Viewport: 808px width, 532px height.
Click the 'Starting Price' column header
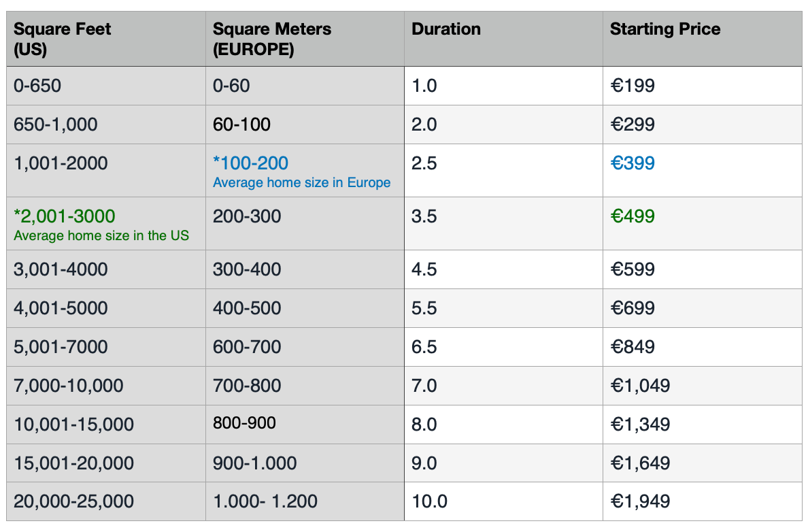pyautogui.click(x=703, y=39)
